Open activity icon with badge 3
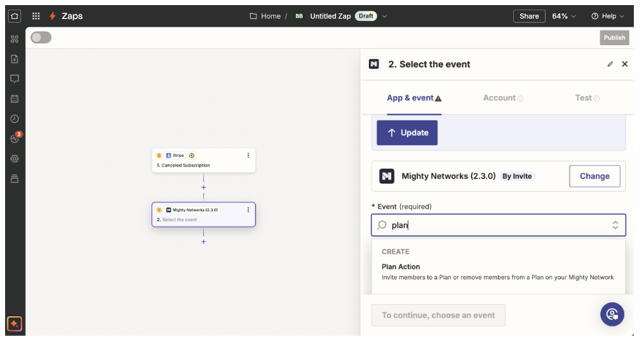Viewport: 644px width, 353px height. [x=15, y=138]
